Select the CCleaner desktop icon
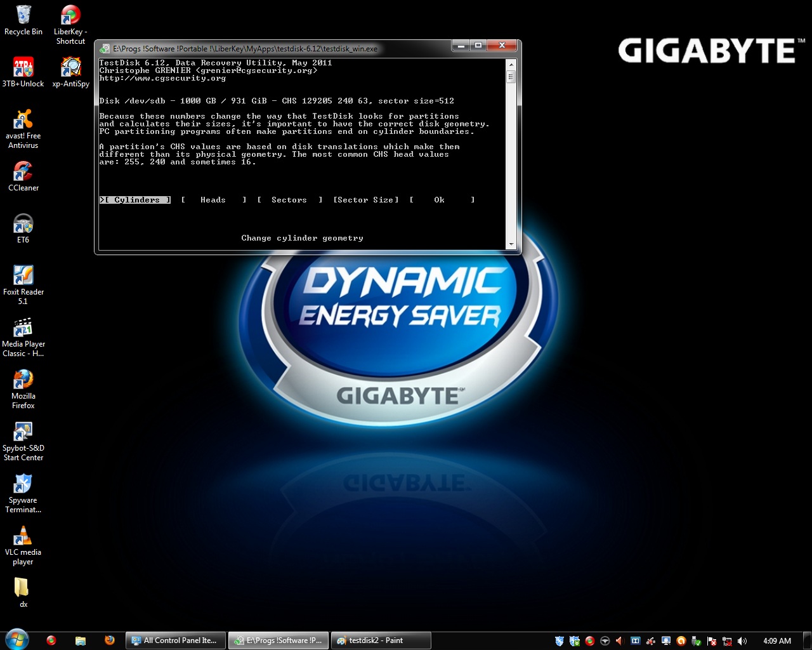 (x=23, y=176)
